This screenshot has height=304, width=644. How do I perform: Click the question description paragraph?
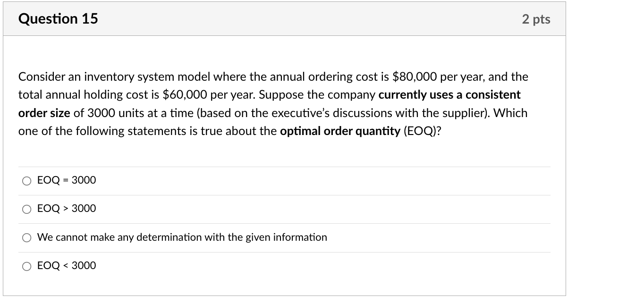[273, 103]
